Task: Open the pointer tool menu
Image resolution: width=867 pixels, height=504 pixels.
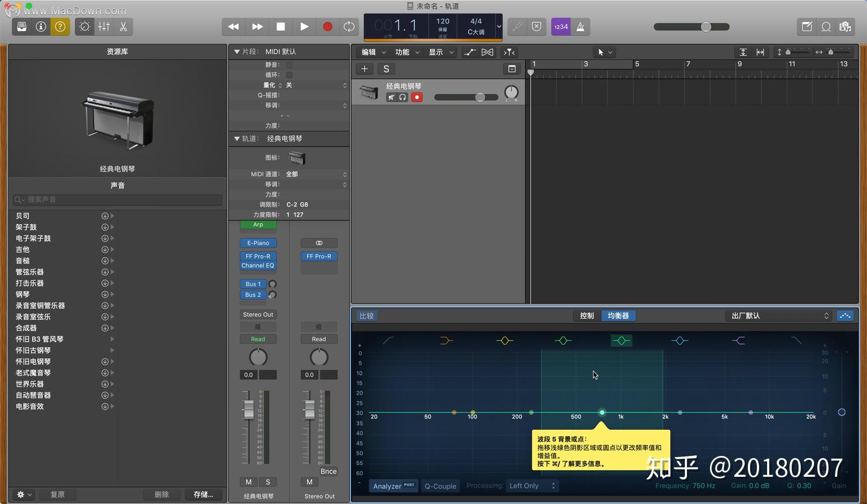Action: [x=605, y=52]
